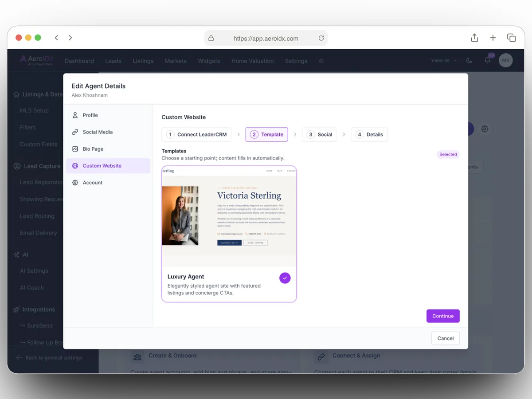The height and width of the screenshot is (399, 532).
Task: Reload the page with refresh icon
Action: coord(321,38)
